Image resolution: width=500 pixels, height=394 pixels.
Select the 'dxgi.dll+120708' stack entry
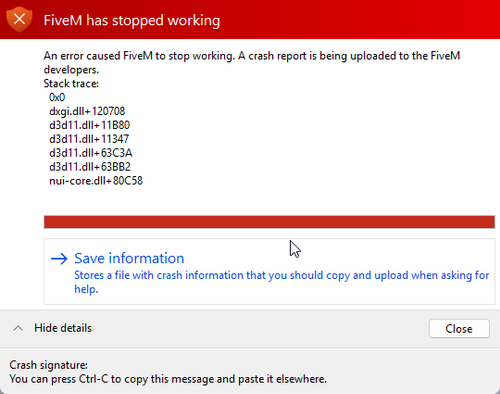(x=87, y=111)
